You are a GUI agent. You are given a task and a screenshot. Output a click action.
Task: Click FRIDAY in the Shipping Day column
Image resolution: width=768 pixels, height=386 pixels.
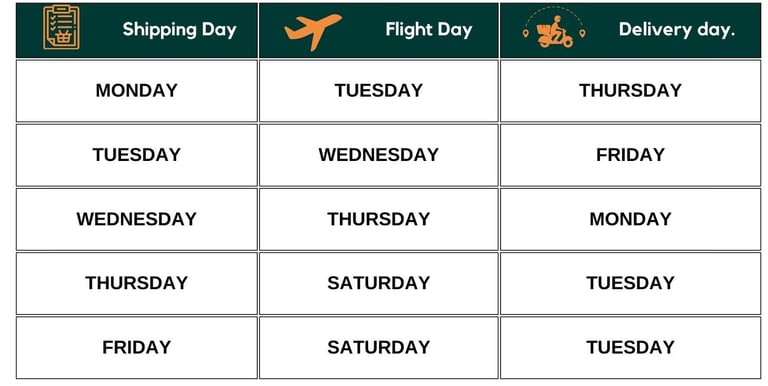click(x=137, y=347)
